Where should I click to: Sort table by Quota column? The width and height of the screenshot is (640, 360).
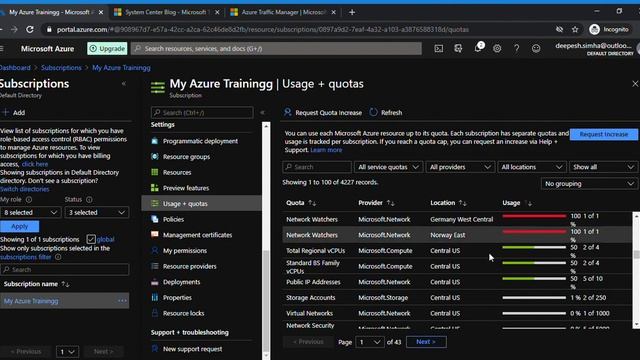click(x=301, y=203)
